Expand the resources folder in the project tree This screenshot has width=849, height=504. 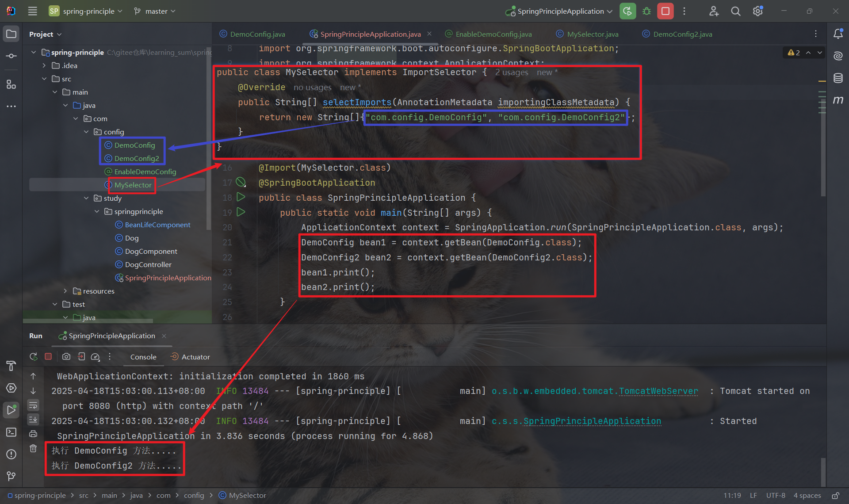click(65, 291)
